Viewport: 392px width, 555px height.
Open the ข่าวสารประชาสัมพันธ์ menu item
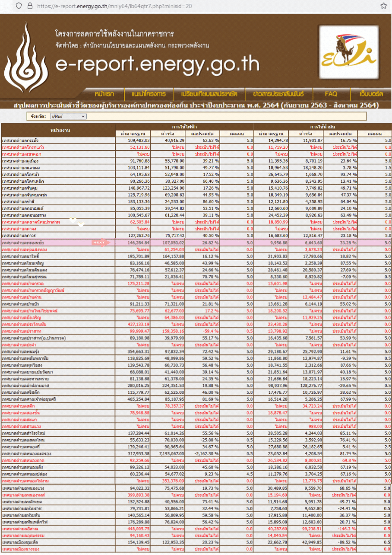278,94
